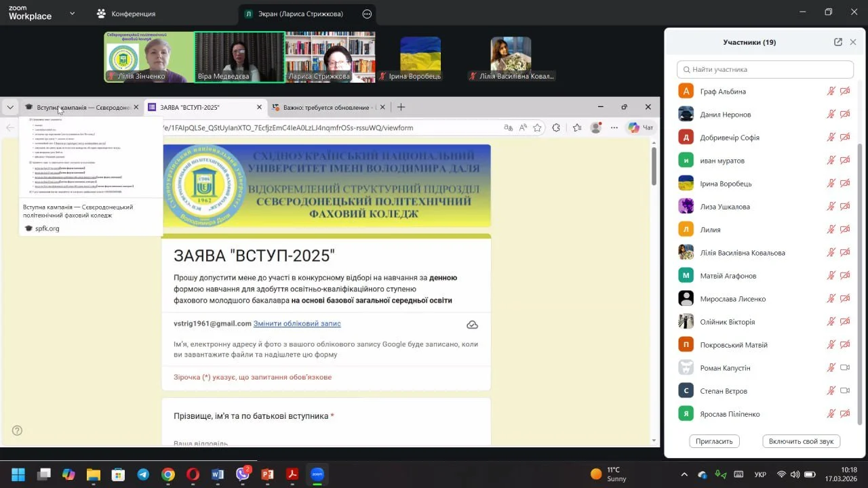Click camera icon for Степан Вєтров
The height and width of the screenshot is (488, 868).
845,391
